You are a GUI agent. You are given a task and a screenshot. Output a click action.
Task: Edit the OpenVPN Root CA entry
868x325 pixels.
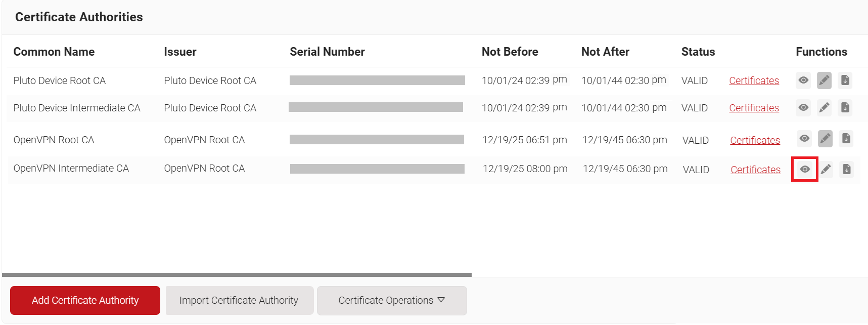click(825, 139)
